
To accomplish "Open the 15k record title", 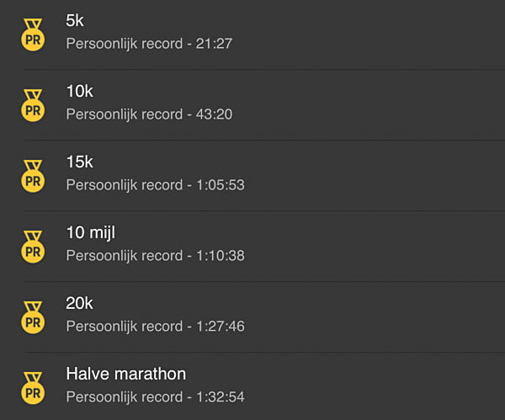I will [x=80, y=162].
